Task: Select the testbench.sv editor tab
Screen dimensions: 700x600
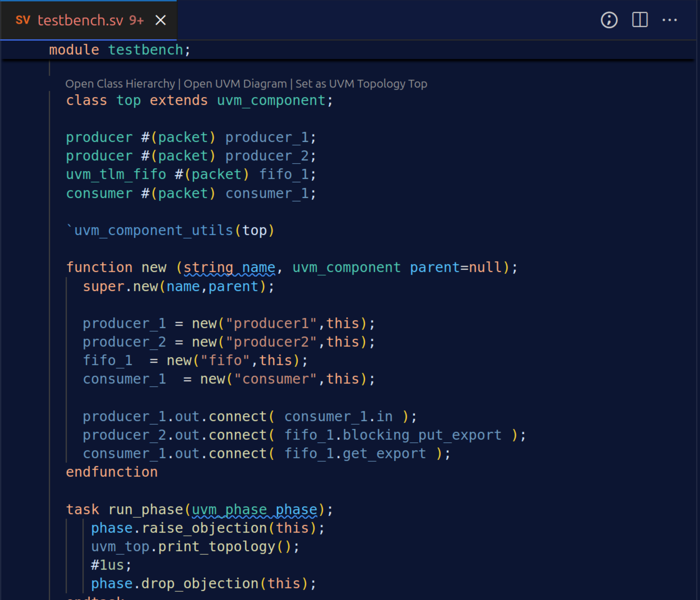Action: click(x=89, y=20)
